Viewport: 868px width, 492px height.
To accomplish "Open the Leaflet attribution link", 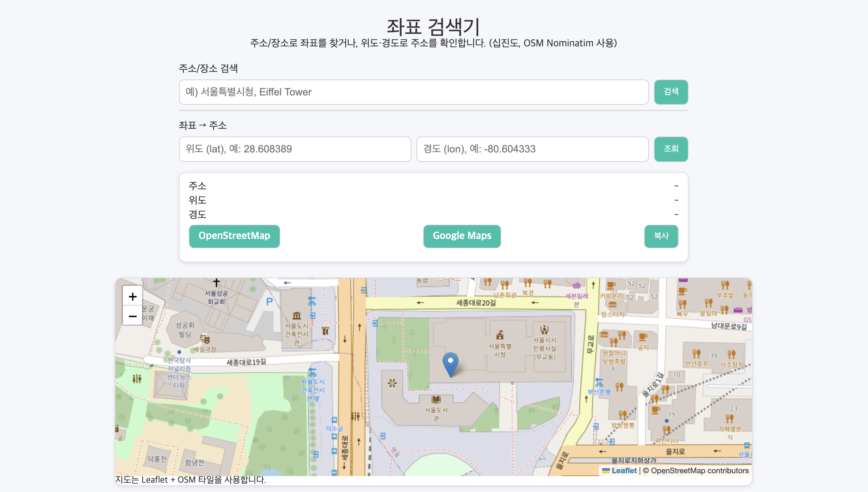I will point(624,470).
